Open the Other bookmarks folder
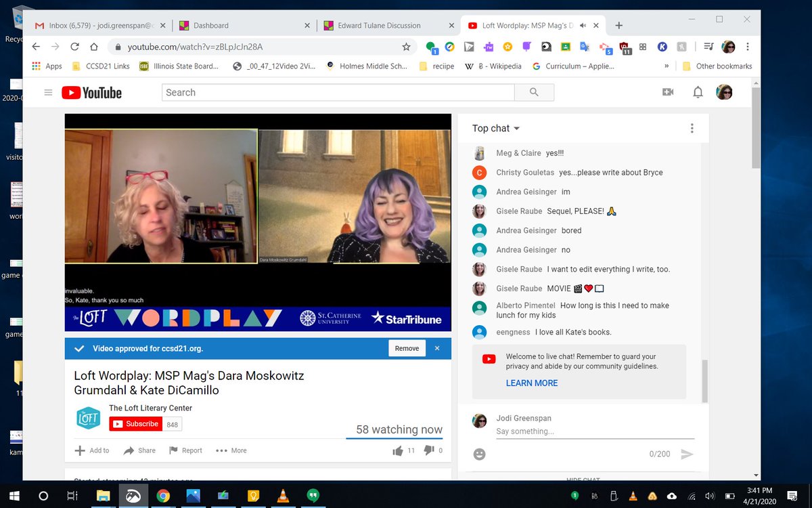Viewport: 812px width, 508px height. click(x=718, y=66)
